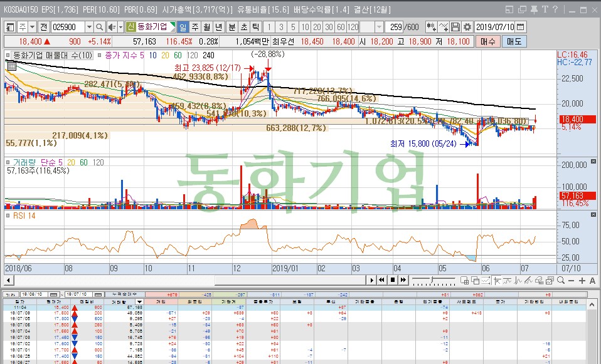This screenshot has width=601, height=364.
Task: Click the rewind double-arrow button
Action: 382,280
